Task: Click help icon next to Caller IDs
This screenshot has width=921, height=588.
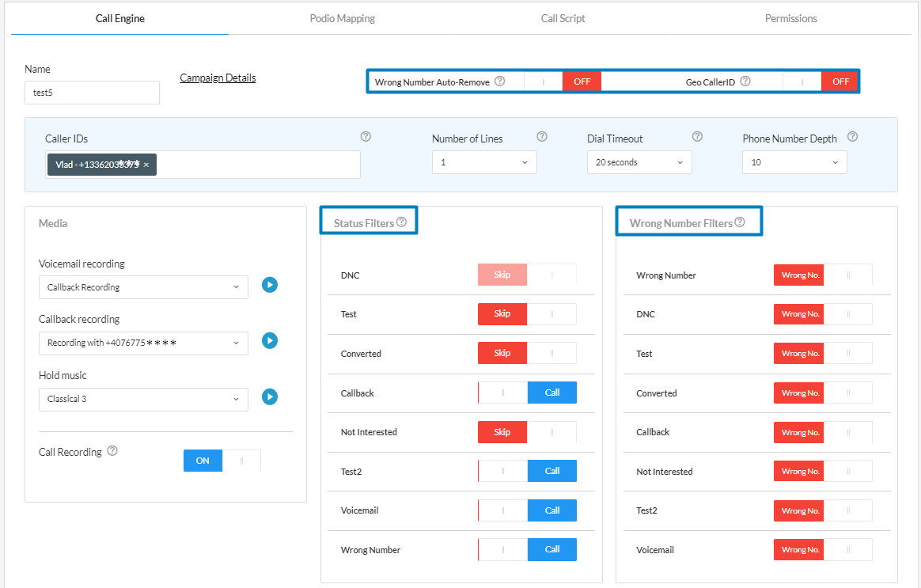Action: [x=366, y=137]
